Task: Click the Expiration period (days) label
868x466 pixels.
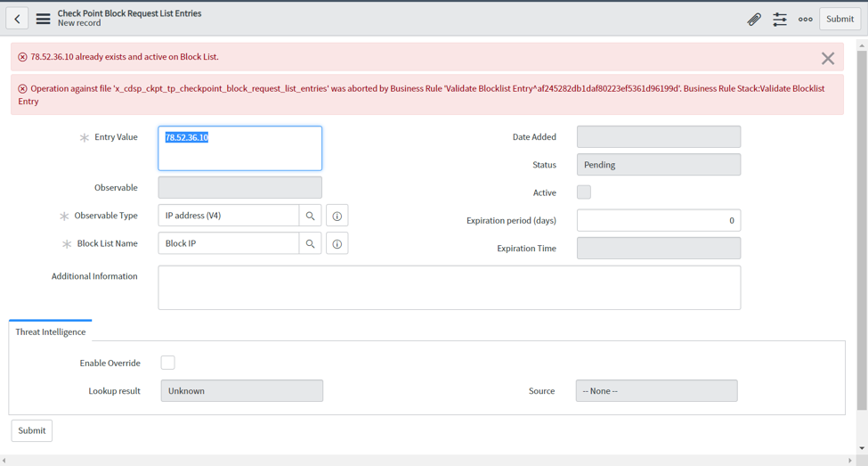Action: click(x=511, y=221)
